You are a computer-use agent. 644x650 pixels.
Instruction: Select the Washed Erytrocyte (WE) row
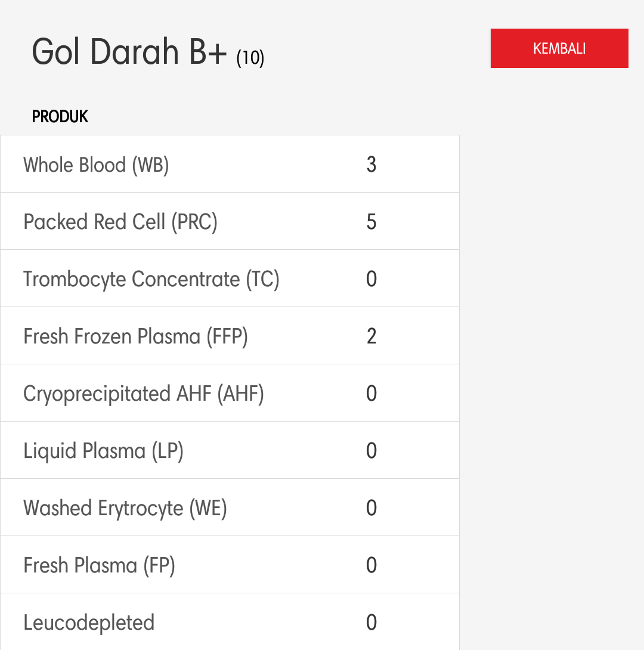point(230,507)
